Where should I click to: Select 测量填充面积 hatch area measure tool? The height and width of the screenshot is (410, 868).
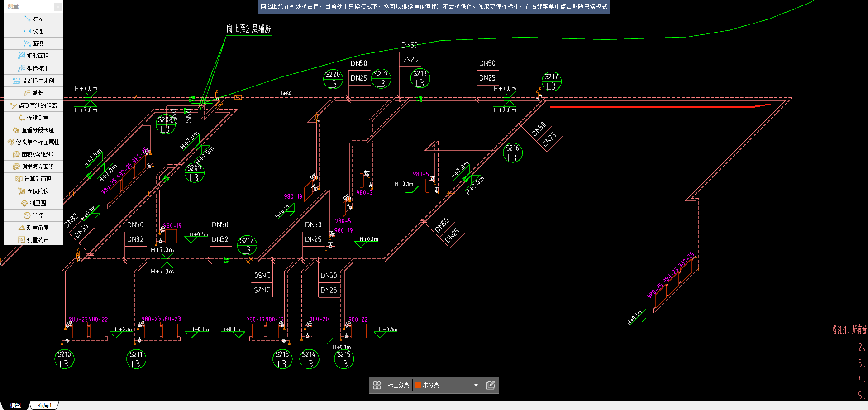(33, 167)
